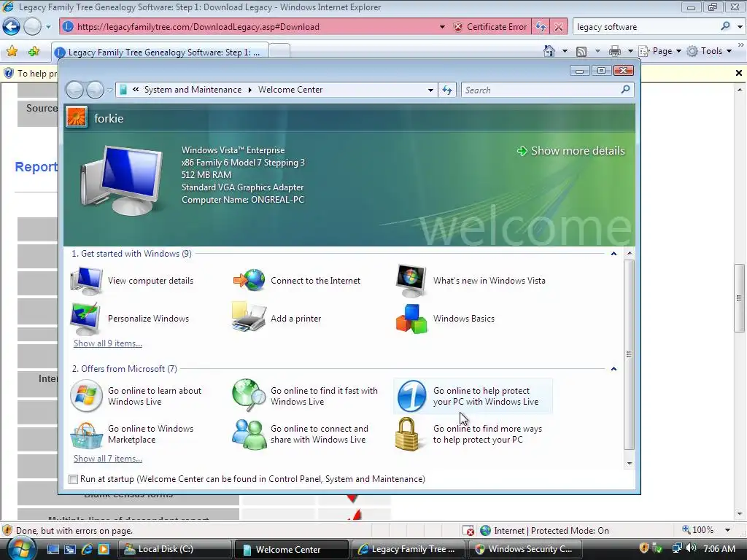Click IE Print toolbar icon
The height and width of the screenshot is (560, 747).
tap(615, 51)
